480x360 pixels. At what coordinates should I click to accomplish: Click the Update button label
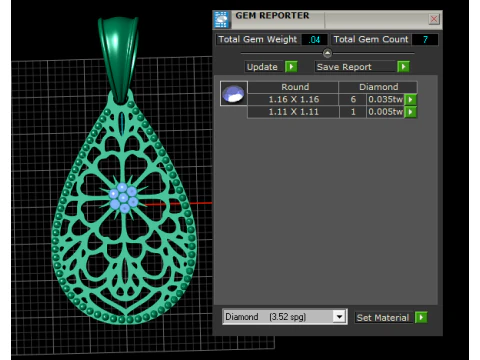click(x=264, y=67)
